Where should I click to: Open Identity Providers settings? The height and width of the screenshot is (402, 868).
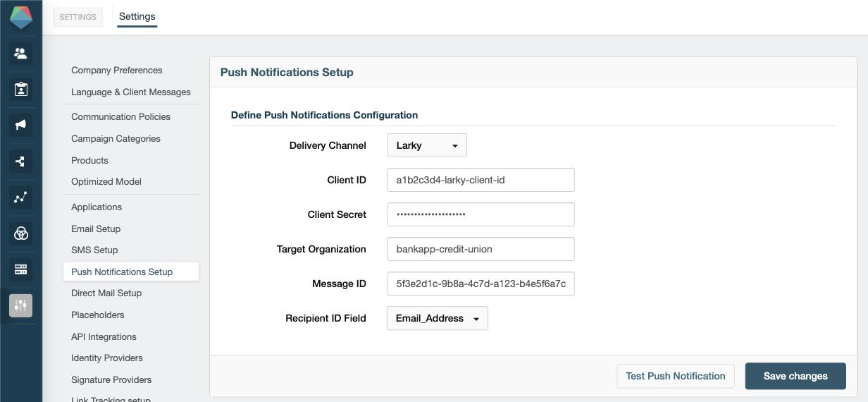pos(107,358)
